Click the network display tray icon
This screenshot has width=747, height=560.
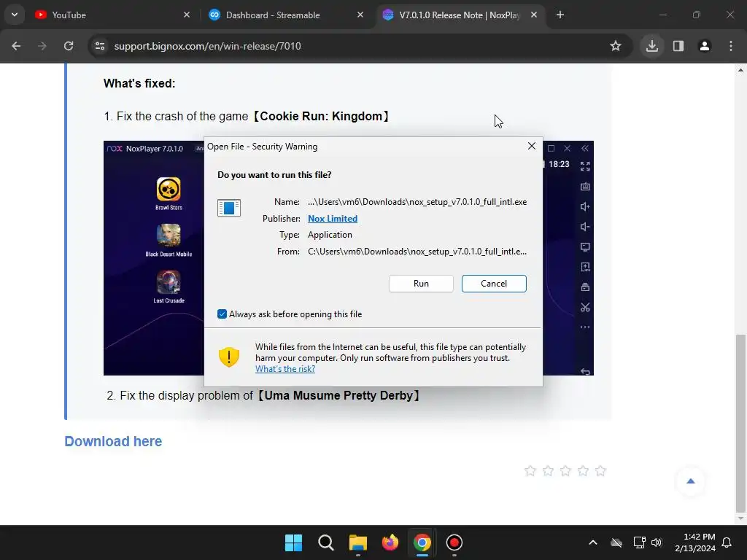(639, 542)
